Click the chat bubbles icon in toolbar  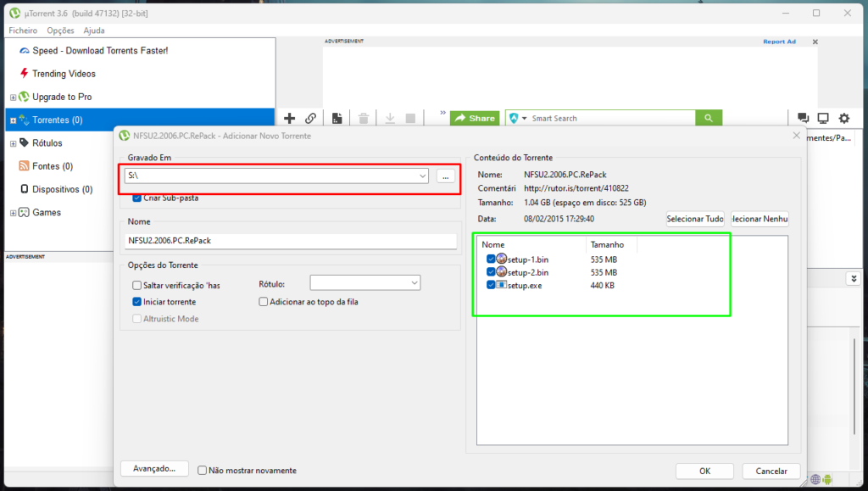click(803, 118)
